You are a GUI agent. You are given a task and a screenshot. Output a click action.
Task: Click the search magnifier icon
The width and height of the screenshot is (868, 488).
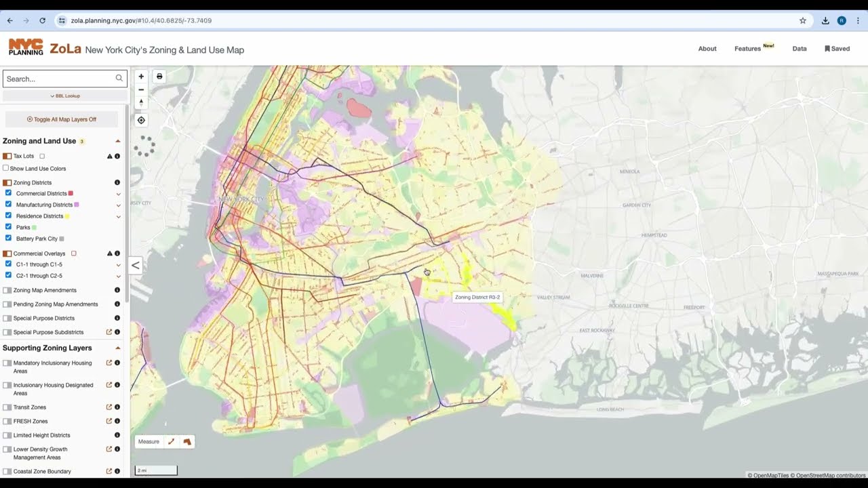(119, 79)
